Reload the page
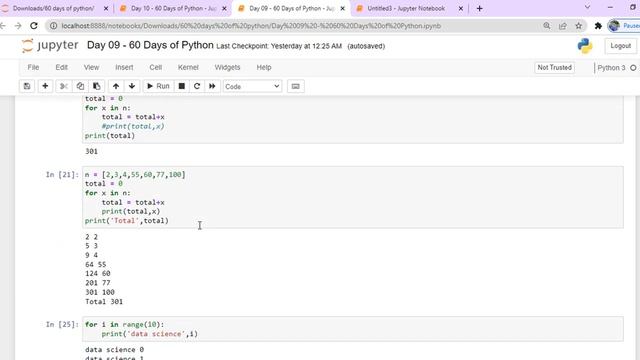640x360 pixels. [x=34, y=26]
